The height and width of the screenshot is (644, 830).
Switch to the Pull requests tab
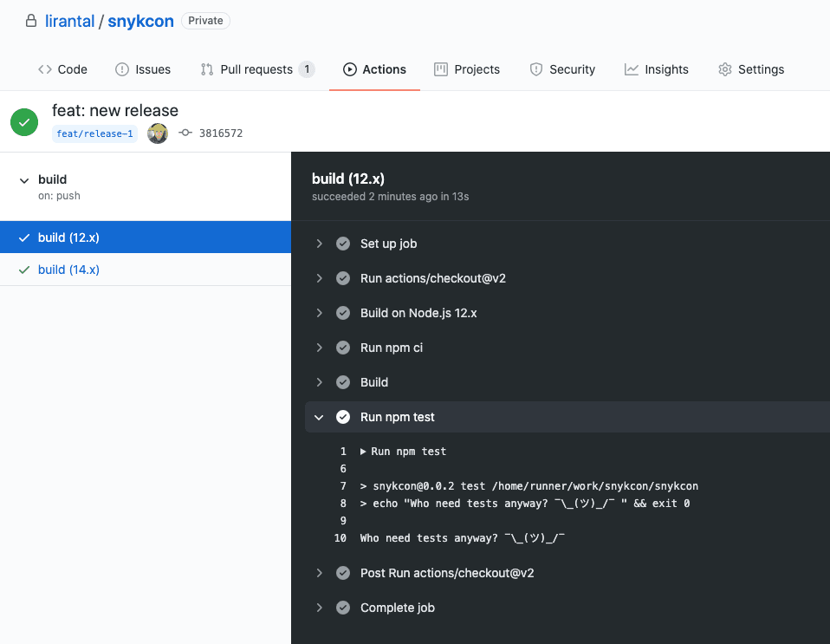257,69
